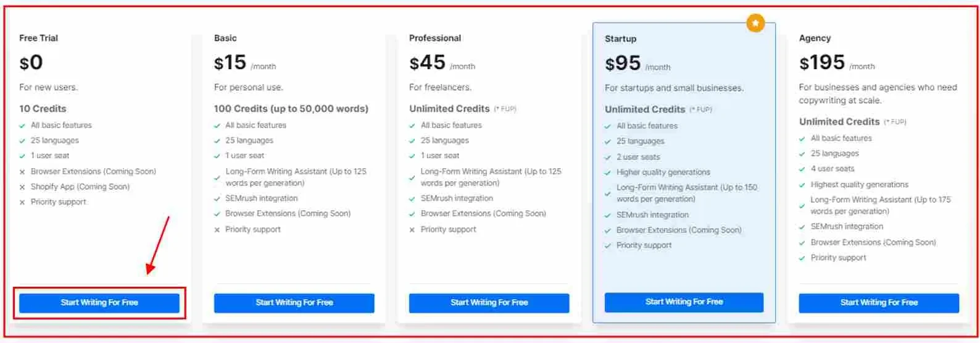980x343 pixels.
Task: Click Startup plan Start Writing For Free button
Action: point(684,302)
